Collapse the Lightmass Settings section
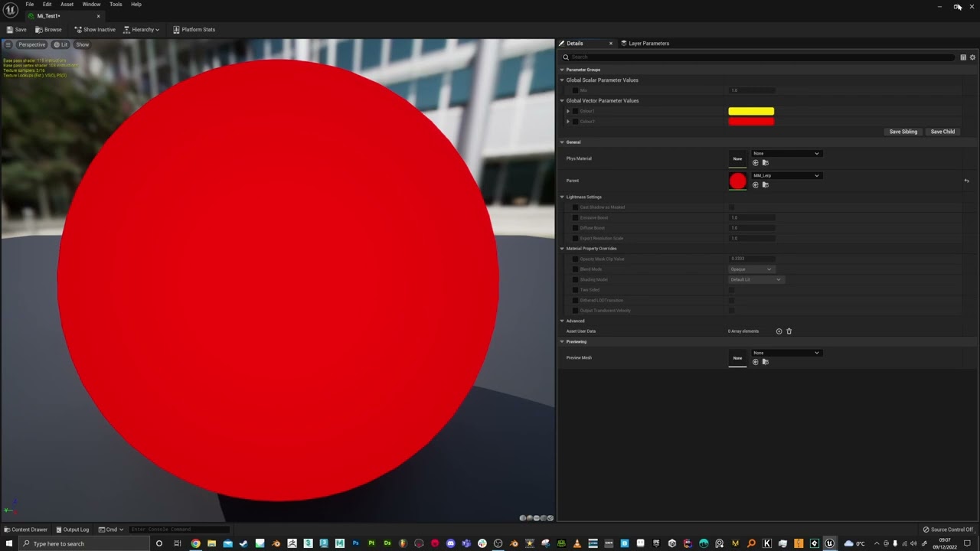The image size is (980, 551). pos(562,197)
